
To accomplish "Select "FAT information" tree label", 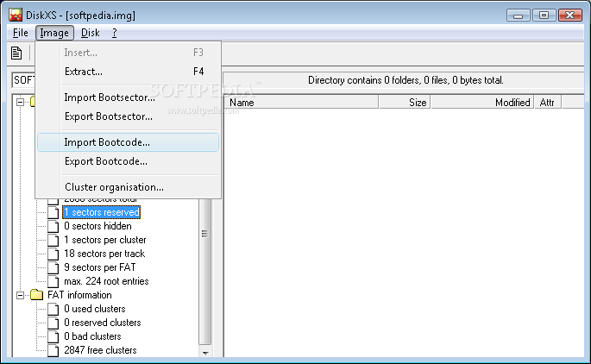I will pos(79,295).
